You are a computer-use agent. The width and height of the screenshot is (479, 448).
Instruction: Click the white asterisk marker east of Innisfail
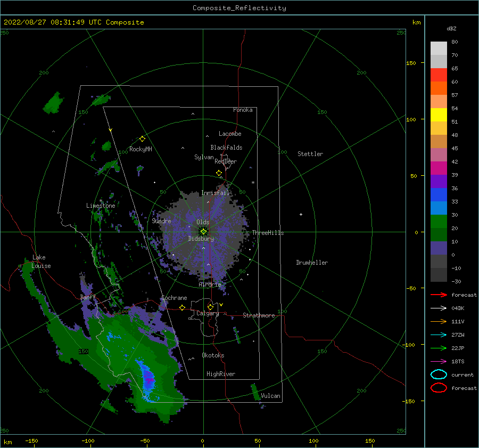tap(253, 183)
